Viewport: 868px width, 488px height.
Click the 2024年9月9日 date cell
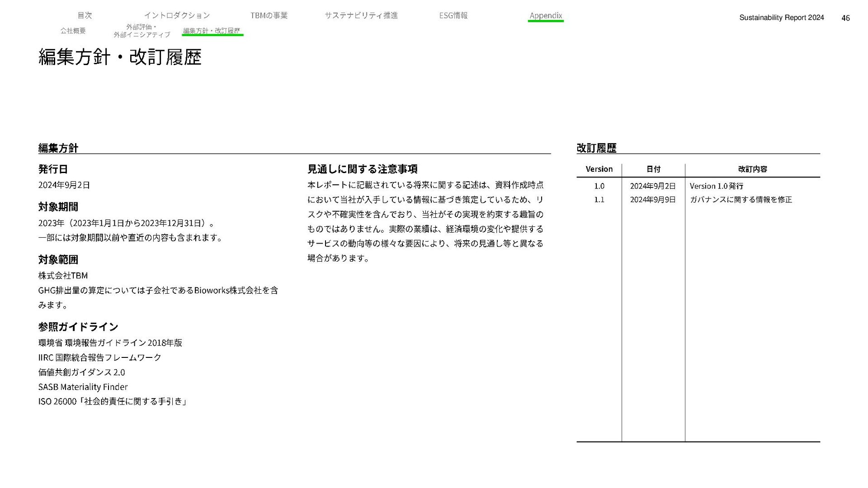(x=652, y=200)
